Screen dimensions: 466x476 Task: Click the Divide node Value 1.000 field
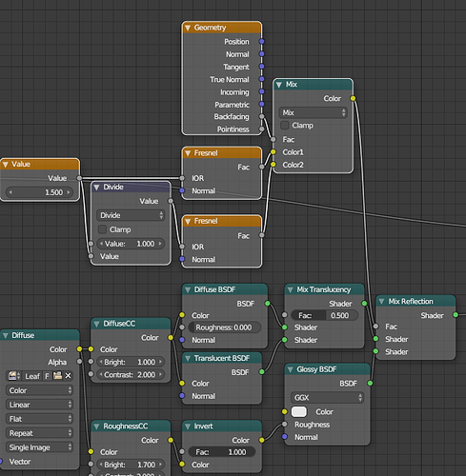point(131,244)
